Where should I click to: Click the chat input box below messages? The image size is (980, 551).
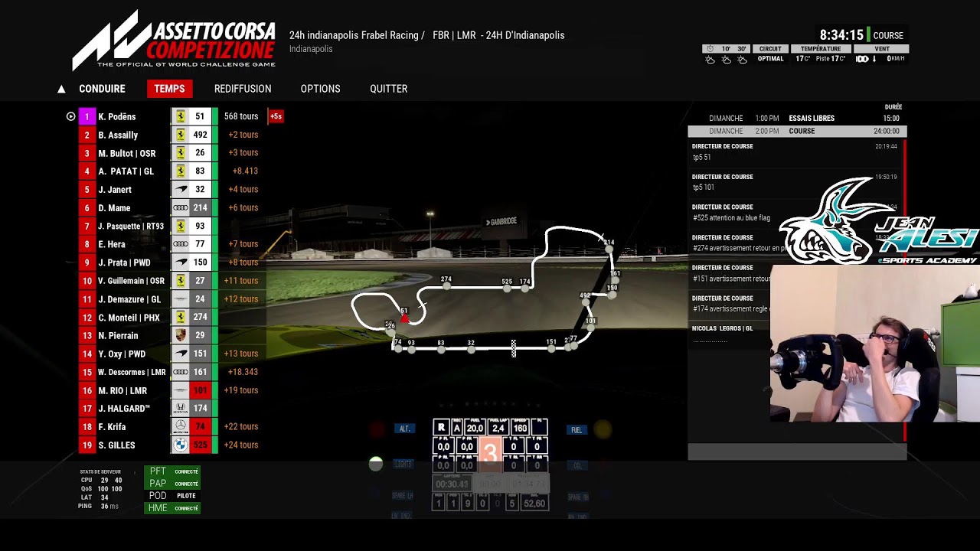point(797,452)
